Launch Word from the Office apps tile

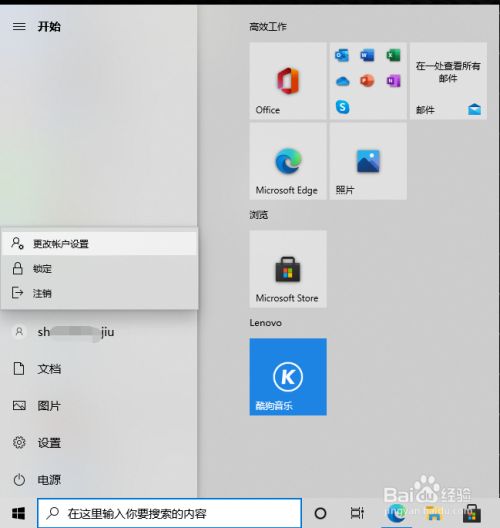point(367,55)
